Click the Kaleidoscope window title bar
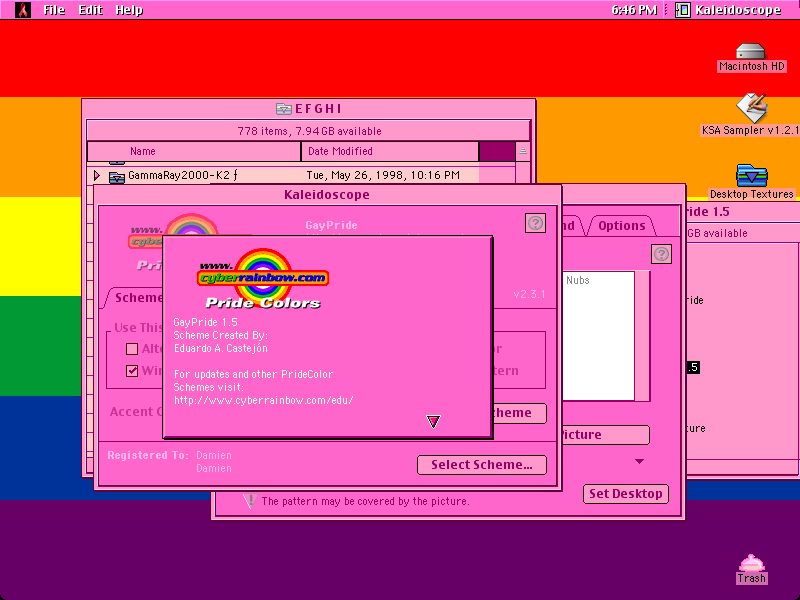Viewport: 800px width, 600px height. 327,194
